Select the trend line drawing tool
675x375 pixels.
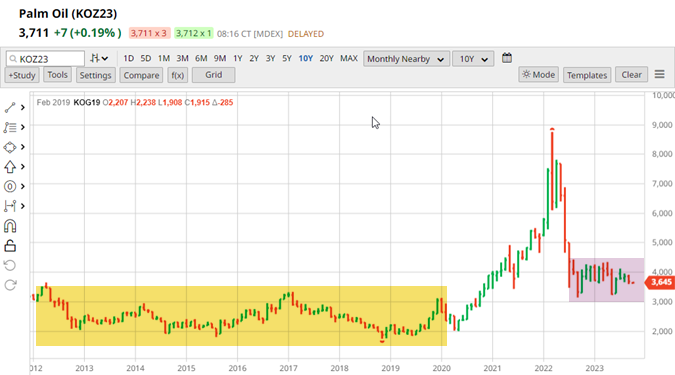pos(10,107)
